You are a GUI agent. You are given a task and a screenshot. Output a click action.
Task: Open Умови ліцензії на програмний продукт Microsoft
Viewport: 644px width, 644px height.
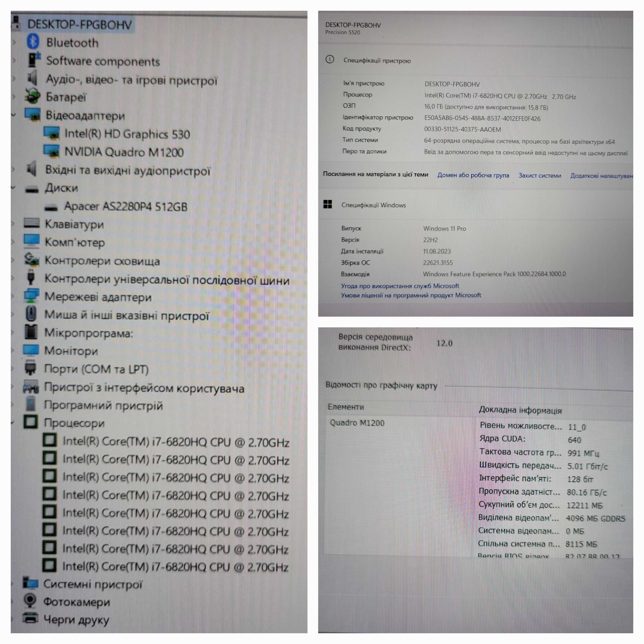[x=411, y=295]
